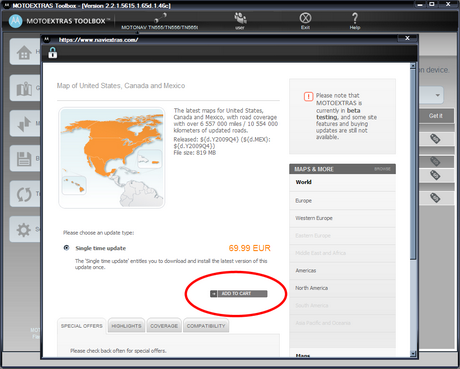The width and height of the screenshot is (460, 369).
Task: Click the Motorola logo in the Toolbox header
Action: point(15,21)
